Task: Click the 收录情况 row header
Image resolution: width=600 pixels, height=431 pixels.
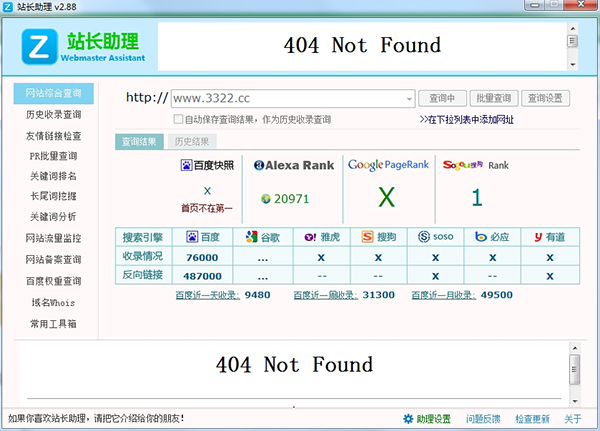Action: 143,256
